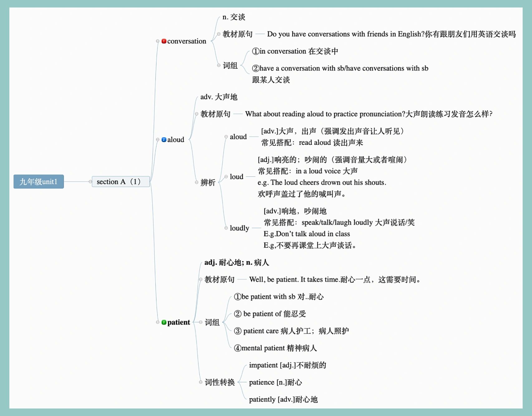Collapse 教材原句 under aloud
Screen dimensions: 532x416
196,114
